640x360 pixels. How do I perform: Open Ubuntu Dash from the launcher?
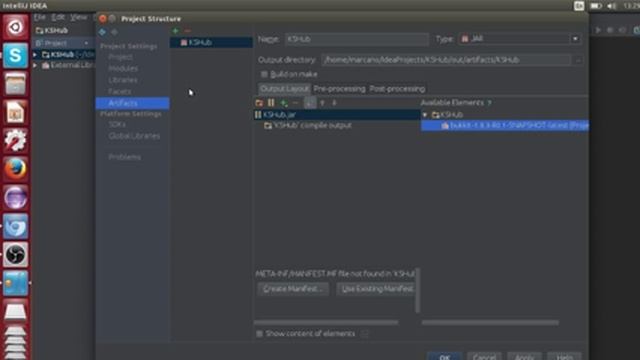point(16,27)
